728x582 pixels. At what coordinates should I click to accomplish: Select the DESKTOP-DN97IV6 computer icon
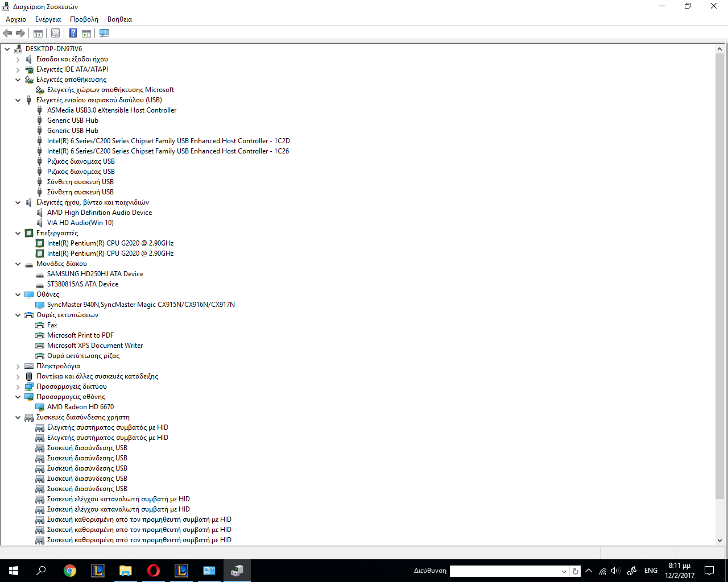[x=18, y=49]
